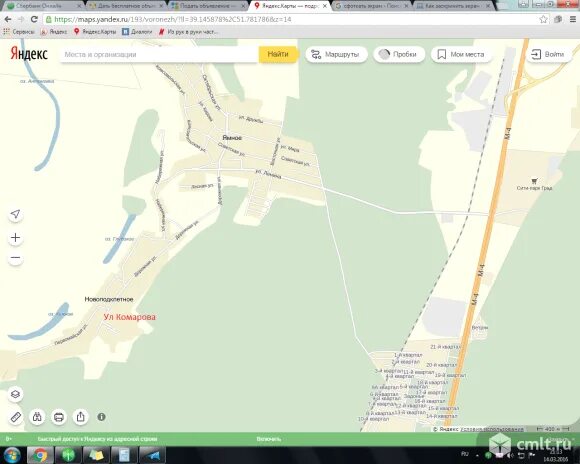Open Мои места bookmarks
Image resolution: width=580 pixels, height=464 pixels.
[x=461, y=54]
